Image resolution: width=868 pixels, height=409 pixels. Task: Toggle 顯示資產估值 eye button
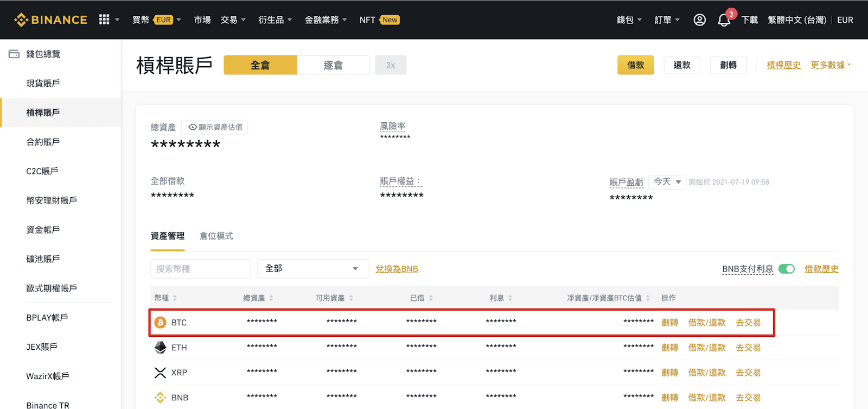tap(215, 127)
